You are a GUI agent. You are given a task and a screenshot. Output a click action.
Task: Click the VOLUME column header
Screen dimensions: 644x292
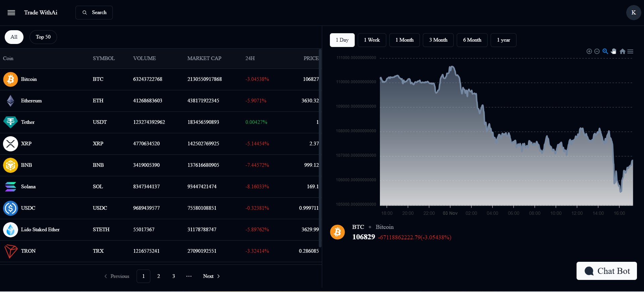pyautogui.click(x=144, y=58)
